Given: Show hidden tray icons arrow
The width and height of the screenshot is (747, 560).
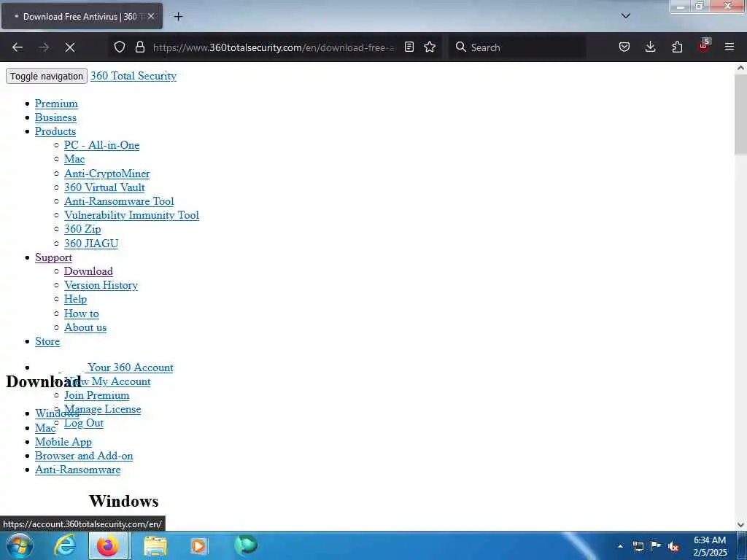Looking at the screenshot, I should tap(620, 546).
